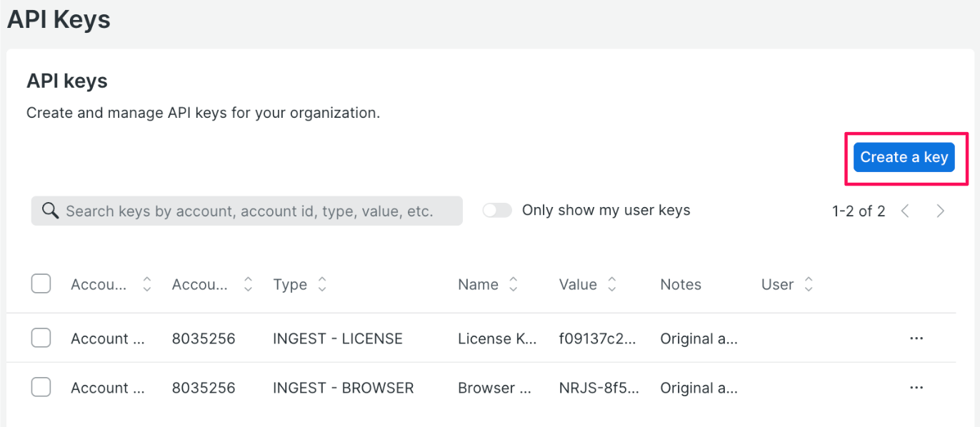Click the magnifying glass search icon
The width and height of the screenshot is (980, 427).
click(50, 211)
